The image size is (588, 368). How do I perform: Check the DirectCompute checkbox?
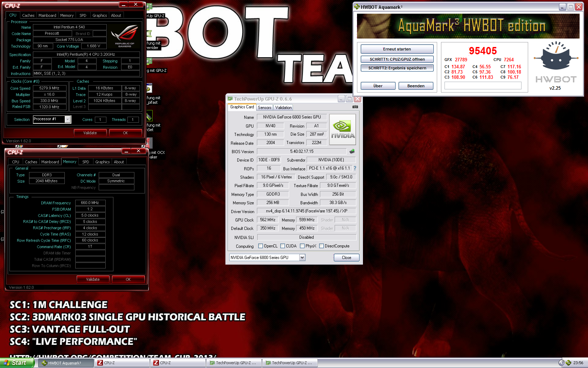point(321,246)
